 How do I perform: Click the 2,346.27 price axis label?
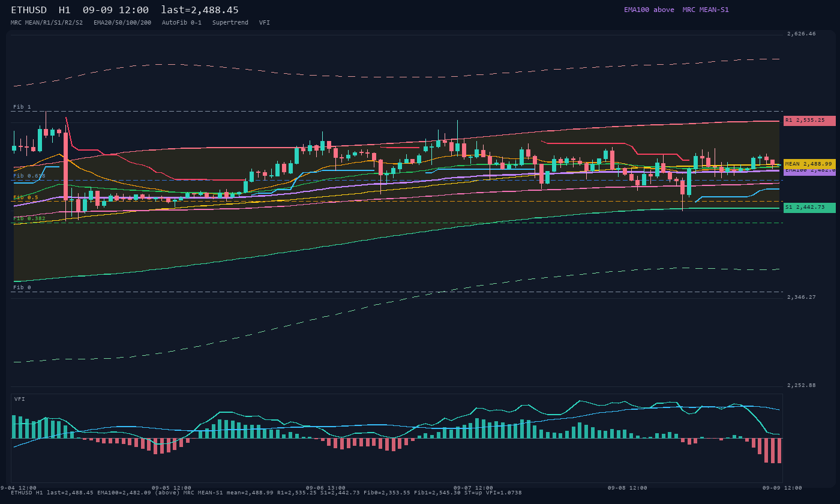(x=802, y=297)
